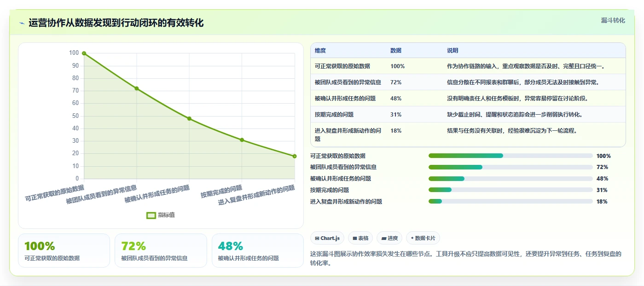The width and height of the screenshot is (644, 286).
Task: Click the 100 data point on the chart line
Action: pos(84,53)
